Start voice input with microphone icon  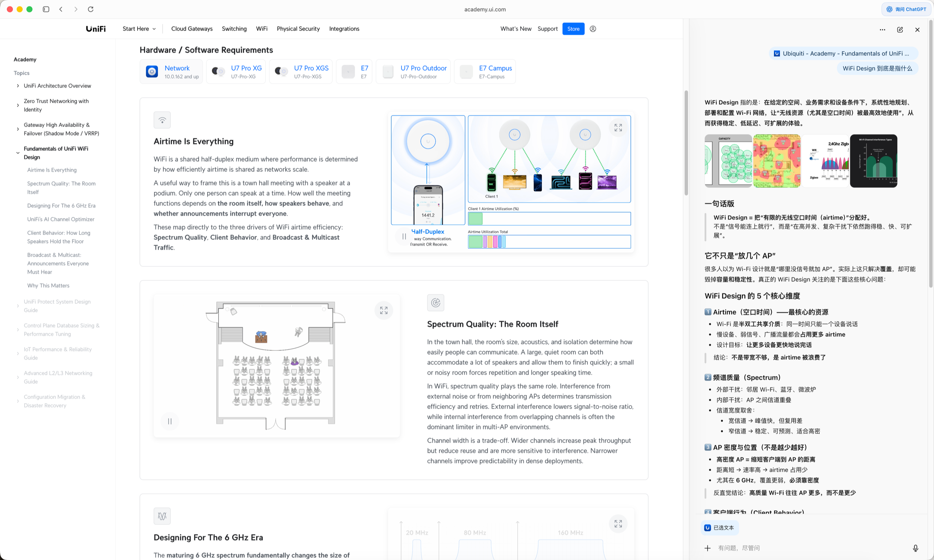tap(916, 548)
